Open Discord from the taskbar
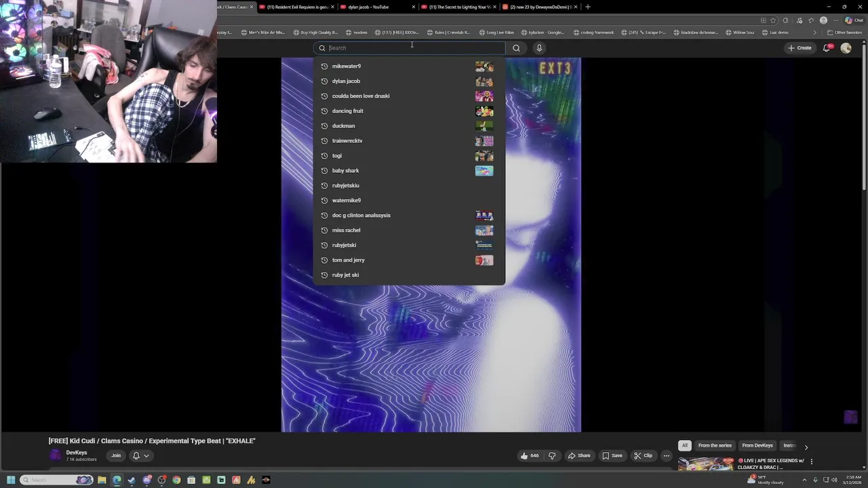The height and width of the screenshot is (488, 868). point(146,480)
